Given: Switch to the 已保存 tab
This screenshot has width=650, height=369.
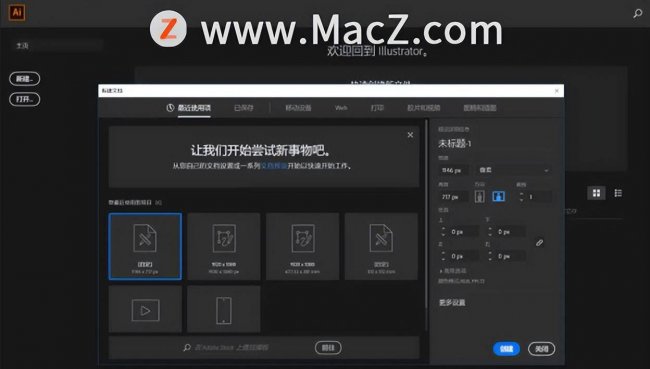Looking at the screenshot, I should [x=244, y=108].
